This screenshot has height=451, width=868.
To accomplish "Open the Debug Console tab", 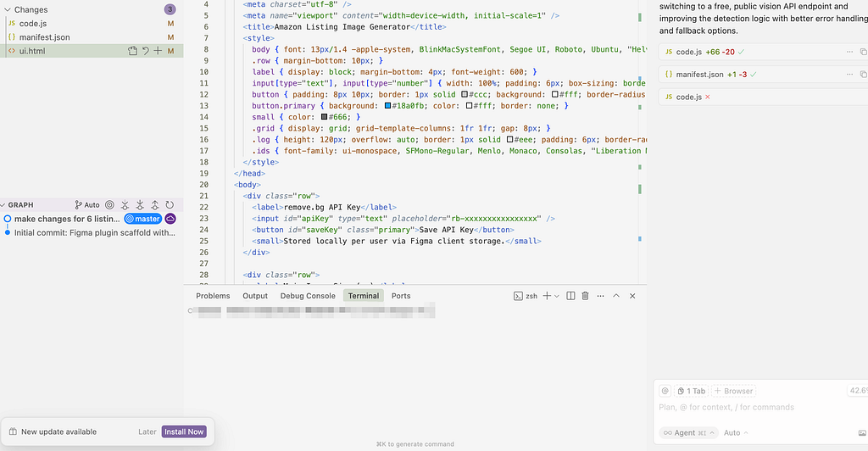I will click(x=308, y=296).
